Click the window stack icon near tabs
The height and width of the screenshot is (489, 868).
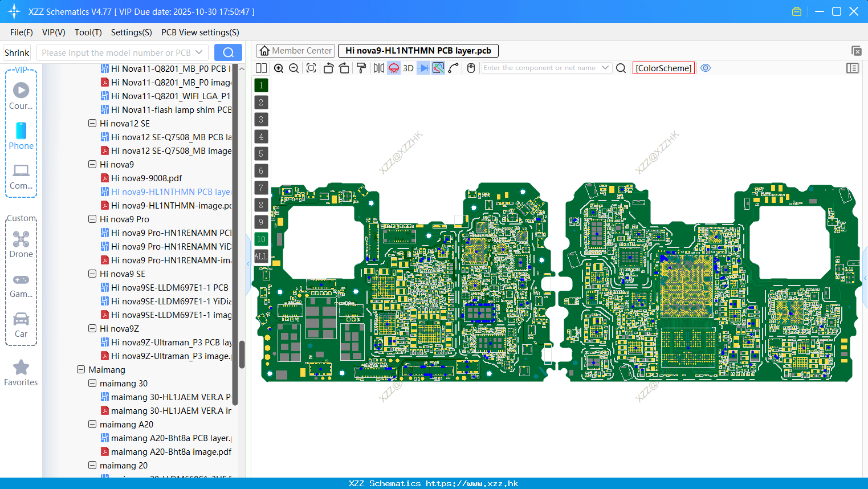[856, 51]
